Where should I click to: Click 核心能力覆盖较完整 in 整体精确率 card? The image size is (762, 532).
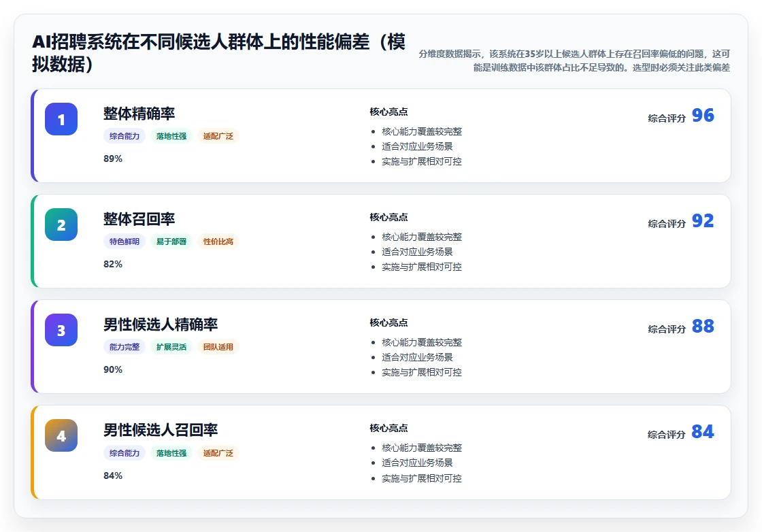pos(422,132)
